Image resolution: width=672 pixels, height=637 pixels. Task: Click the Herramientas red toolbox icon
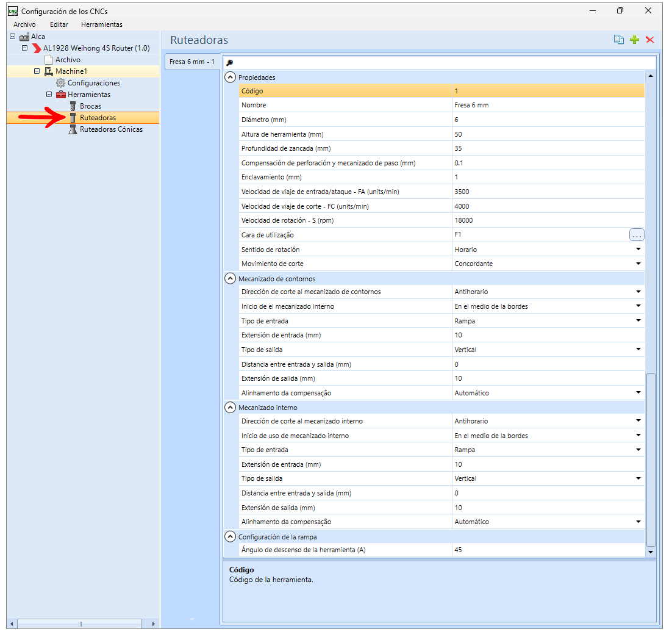(61, 95)
